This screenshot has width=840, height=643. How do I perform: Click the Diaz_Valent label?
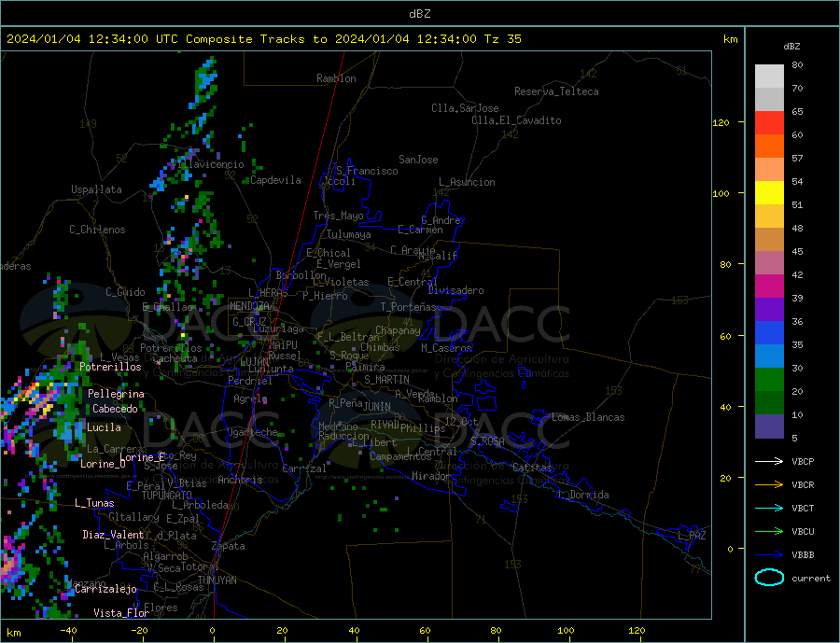(114, 535)
